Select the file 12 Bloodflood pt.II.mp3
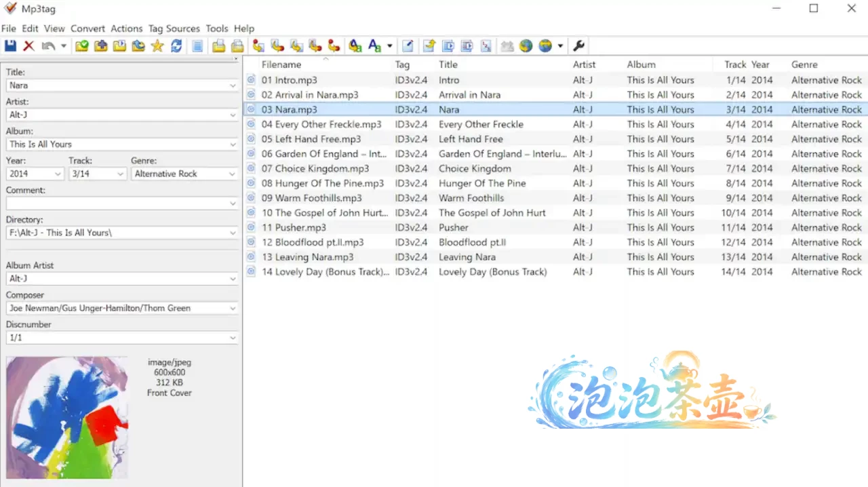This screenshot has width=868, height=487. (x=313, y=242)
